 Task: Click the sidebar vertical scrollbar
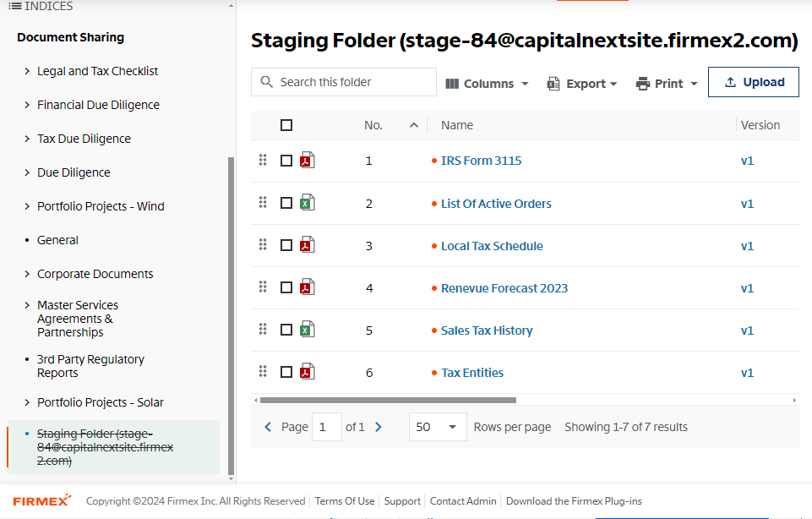tap(231, 315)
